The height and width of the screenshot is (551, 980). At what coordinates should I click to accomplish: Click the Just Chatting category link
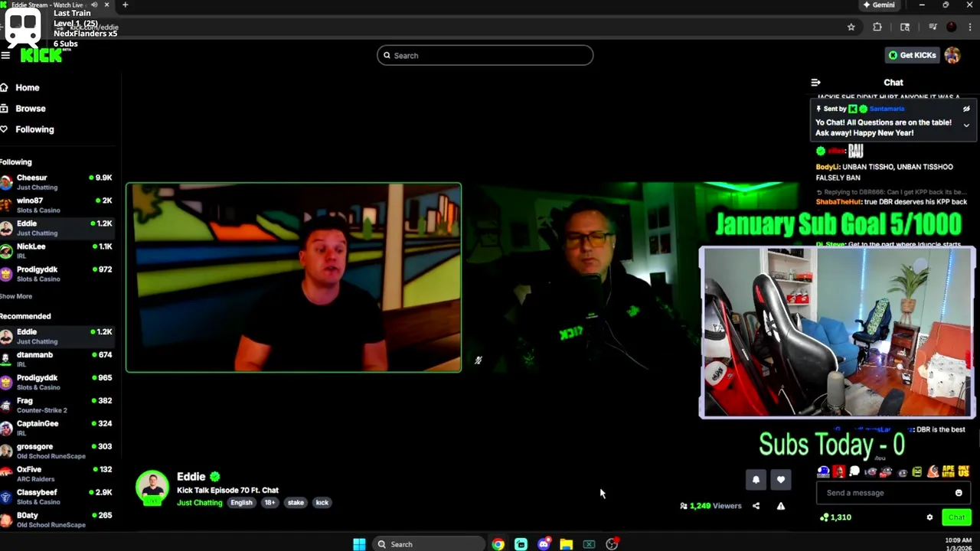point(199,503)
